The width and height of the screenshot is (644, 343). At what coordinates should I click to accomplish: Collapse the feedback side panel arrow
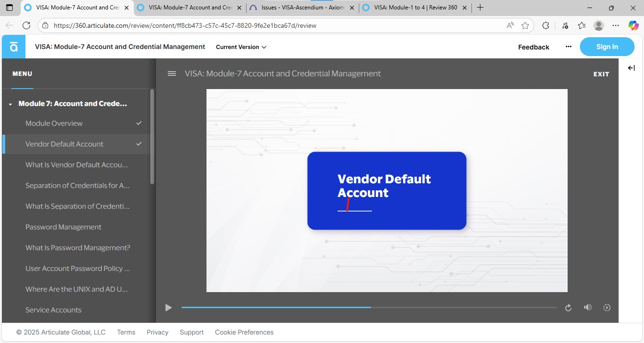631,68
